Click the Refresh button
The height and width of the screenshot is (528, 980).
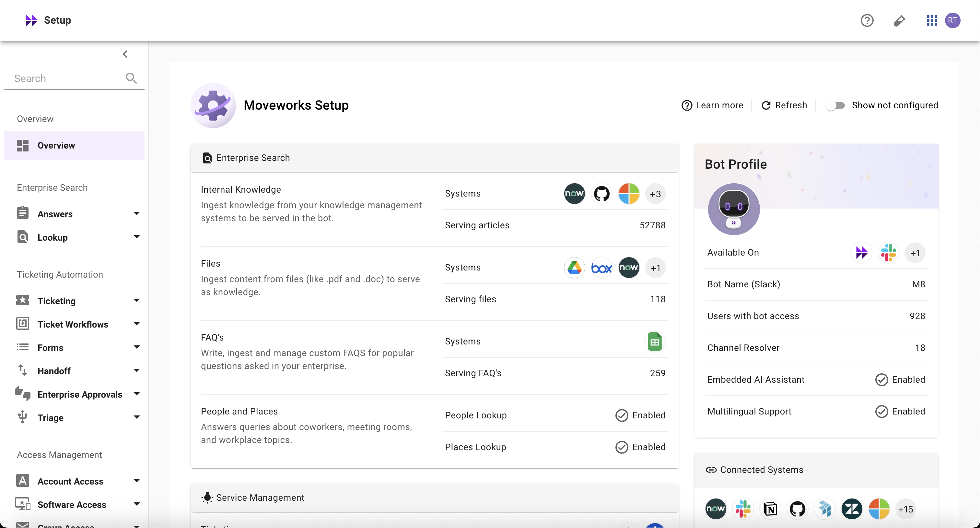coord(784,105)
